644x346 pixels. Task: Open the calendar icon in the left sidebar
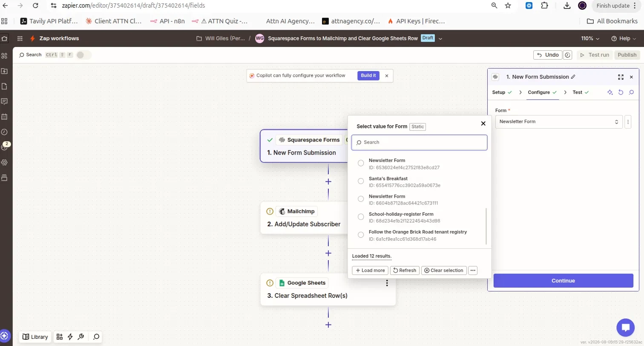(5, 116)
